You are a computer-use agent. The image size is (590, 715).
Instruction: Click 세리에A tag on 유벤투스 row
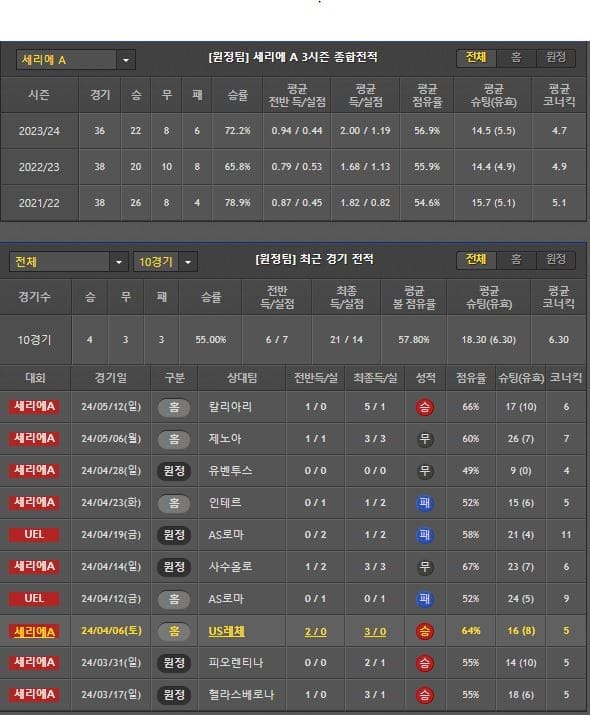click(x=34, y=470)
